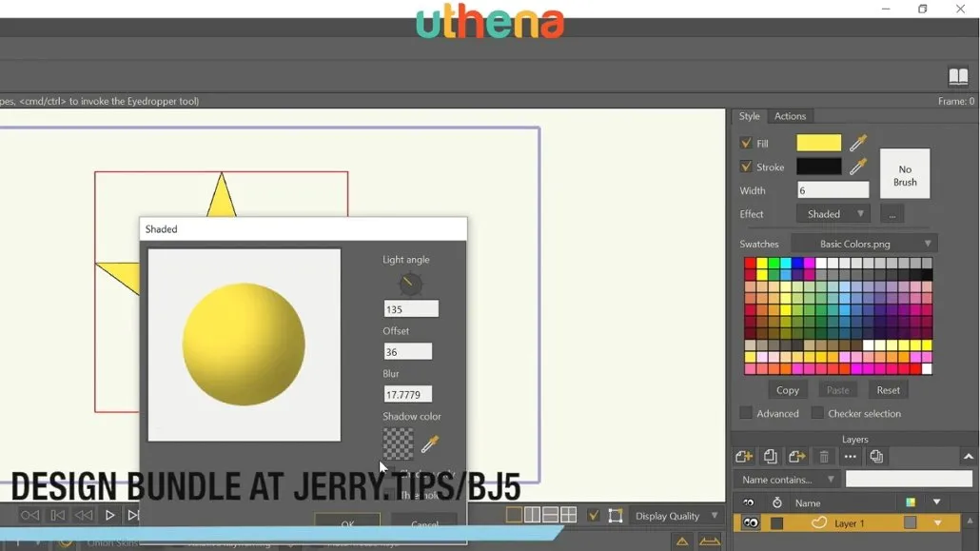
Task: Click the checkered Shadow color swatch
Action: click(398, 443)
